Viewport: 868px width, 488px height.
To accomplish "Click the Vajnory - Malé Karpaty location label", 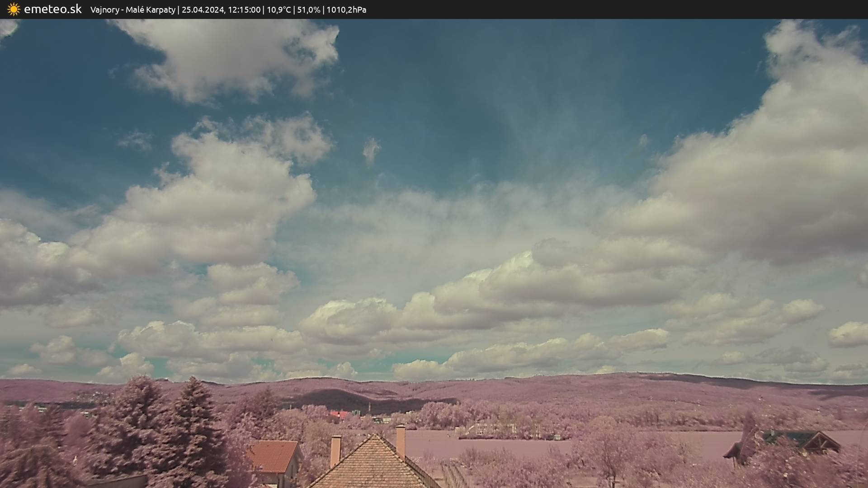I will (132, 9).
